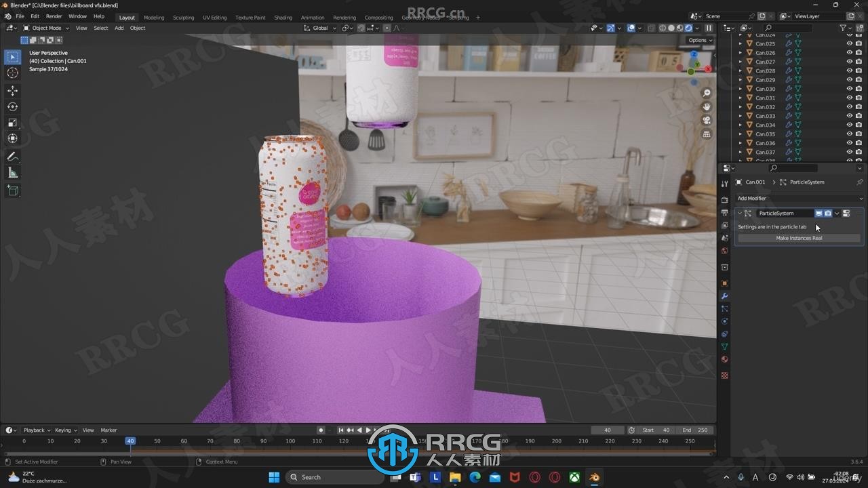Image resolution: width=868 pixels, height=488 pixels.
Task: Hide Can.025 in viewport via eye icon
Action: click(x=849, y=43)
